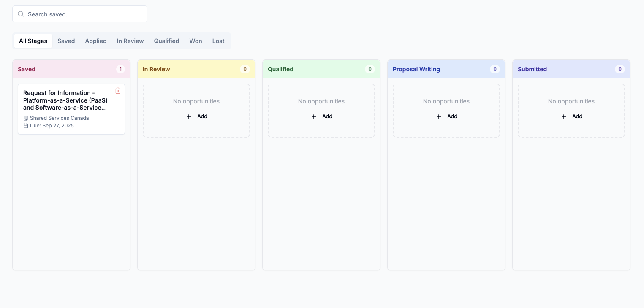644x308 pixels.
Task: Click the count badge in Saved header
Action: click(x=120, y=69)
